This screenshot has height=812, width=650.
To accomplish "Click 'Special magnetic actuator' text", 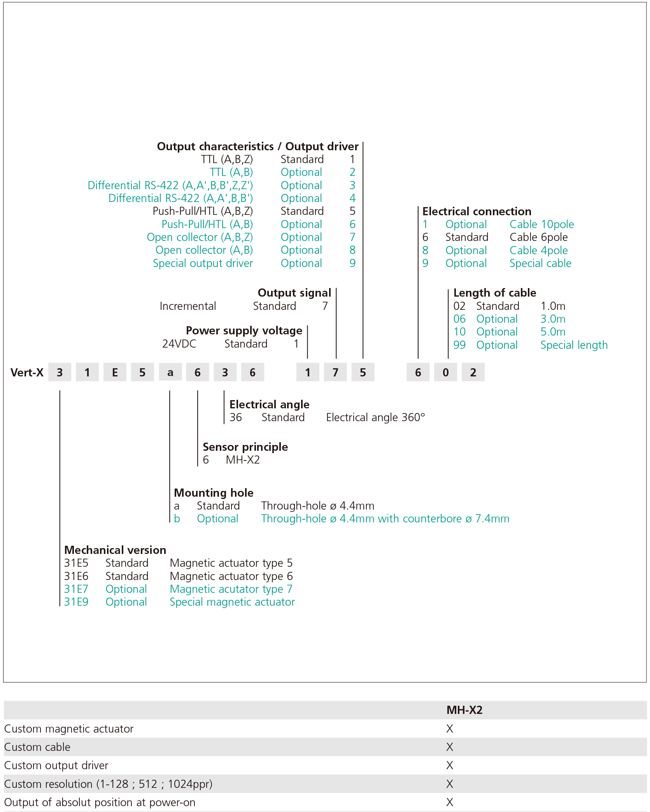I will point(232,602).
